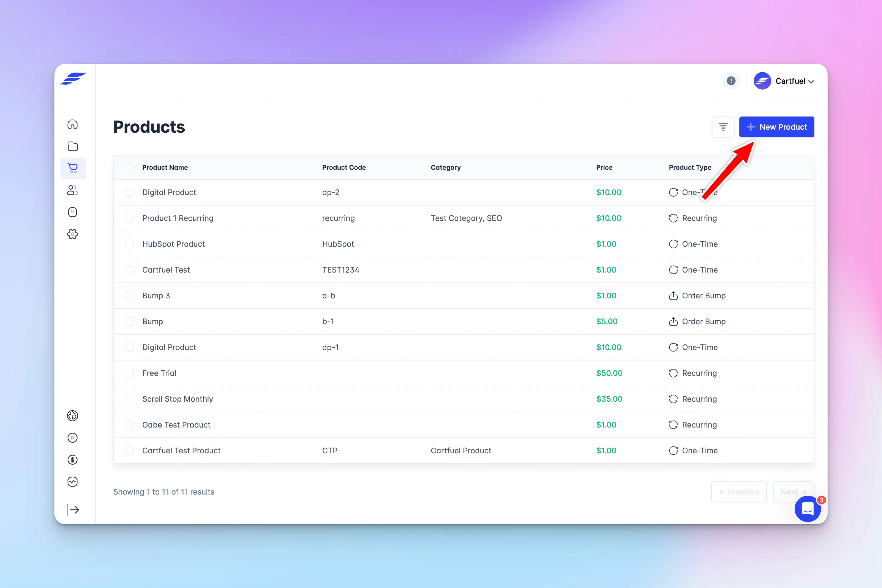Click the activity pulse icon in sidebar
Screen dimensions: 882x588
[x=73, y=481]
